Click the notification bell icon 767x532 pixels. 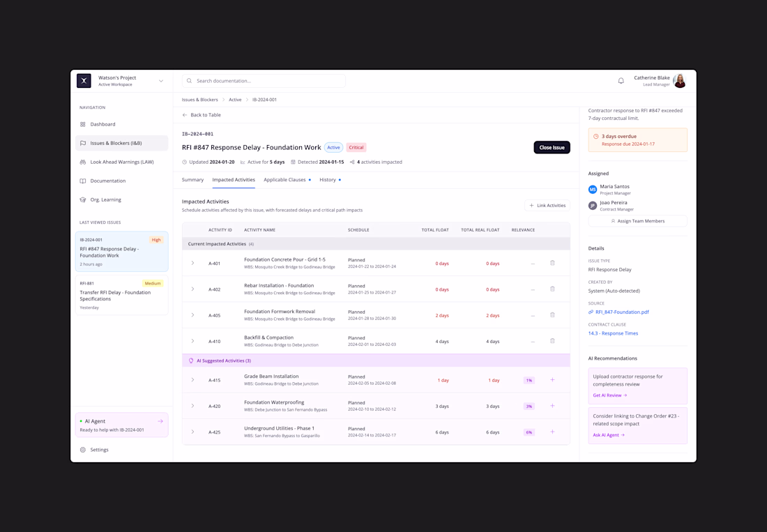pos(621,81)
